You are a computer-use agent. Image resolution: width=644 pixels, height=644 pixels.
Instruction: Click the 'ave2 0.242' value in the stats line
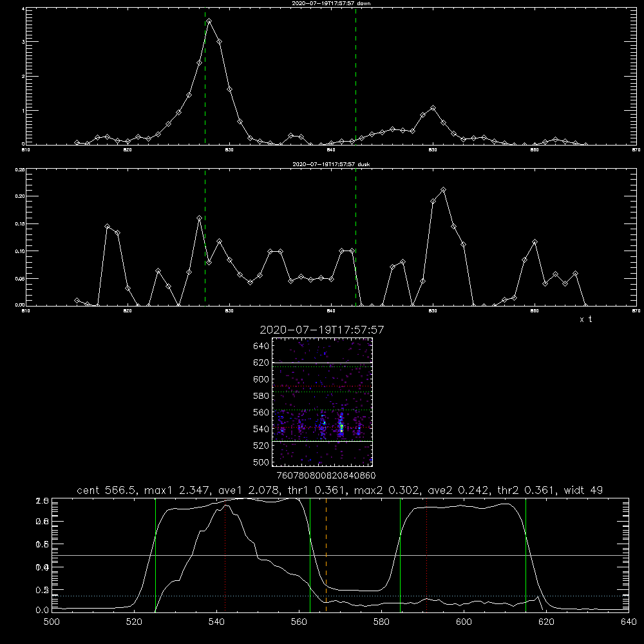click(458, 490)
